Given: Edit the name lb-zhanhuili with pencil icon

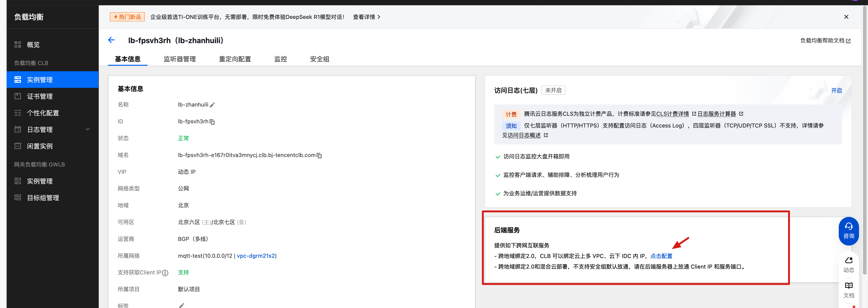Looking at the screenshot, I should click(x=212, y=105).
